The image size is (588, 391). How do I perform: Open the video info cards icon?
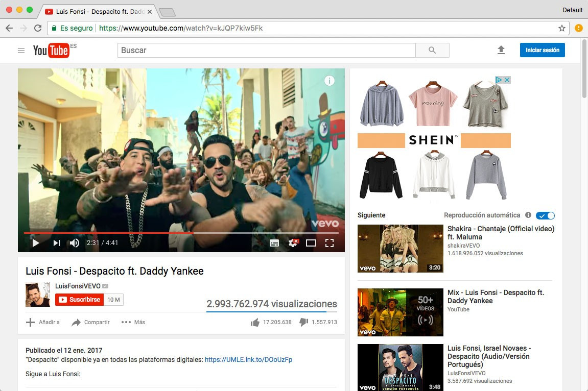[330, 81]
